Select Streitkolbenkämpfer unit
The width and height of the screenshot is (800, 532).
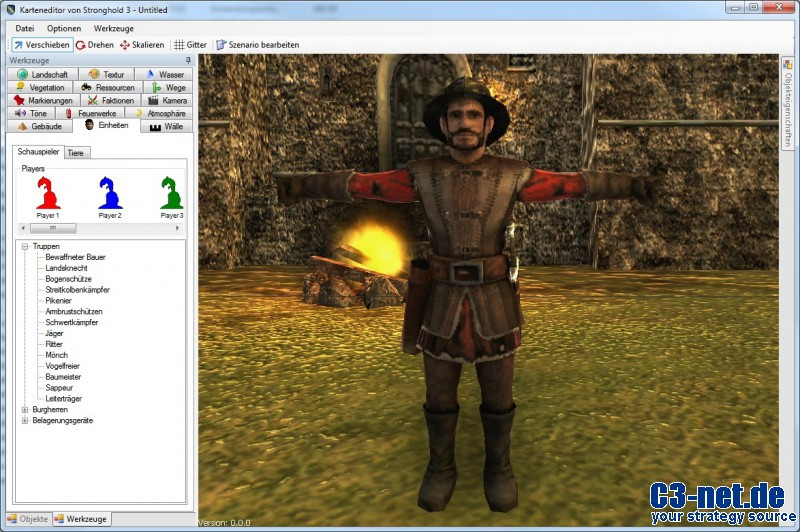78,290
